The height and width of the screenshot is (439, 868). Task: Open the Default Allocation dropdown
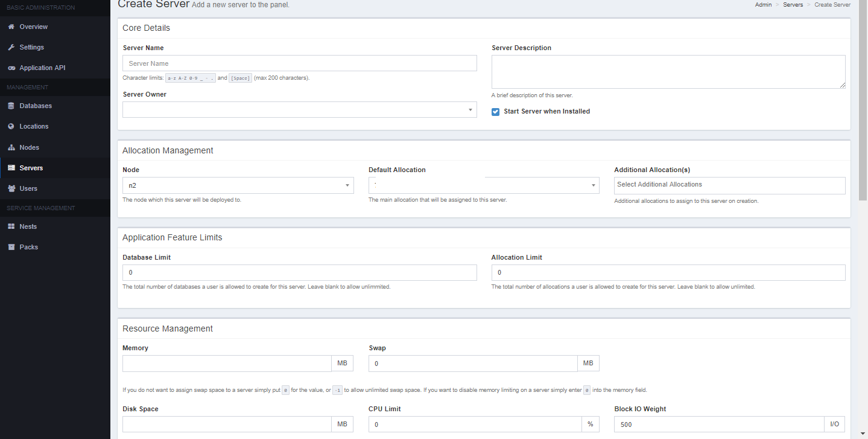pyautogui.click(x=483, y=185)
